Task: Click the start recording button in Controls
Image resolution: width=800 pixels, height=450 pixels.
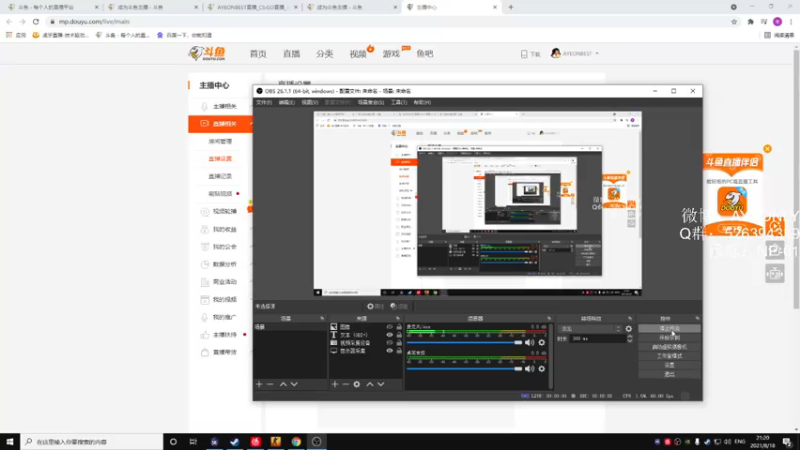Action: point(669,338)
